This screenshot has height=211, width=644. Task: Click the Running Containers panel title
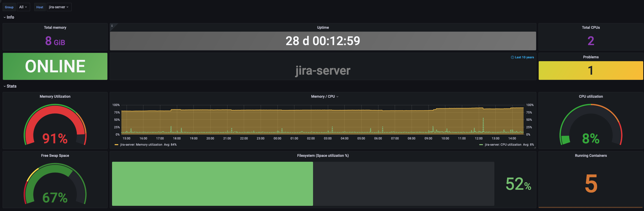591,156
